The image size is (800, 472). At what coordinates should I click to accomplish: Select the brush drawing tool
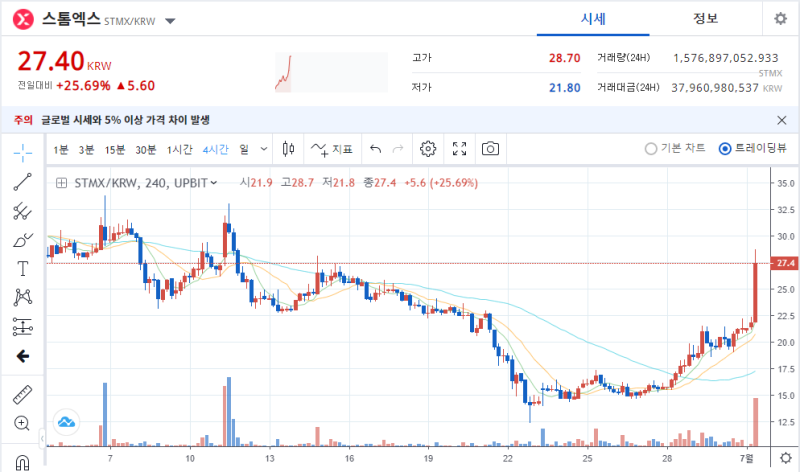point(22,240)
